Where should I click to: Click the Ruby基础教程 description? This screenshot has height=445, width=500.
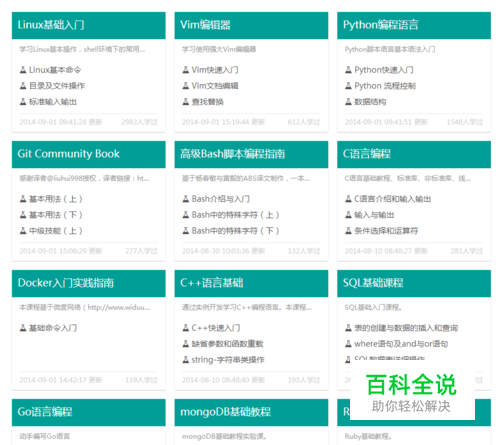(x=368, y=436)
